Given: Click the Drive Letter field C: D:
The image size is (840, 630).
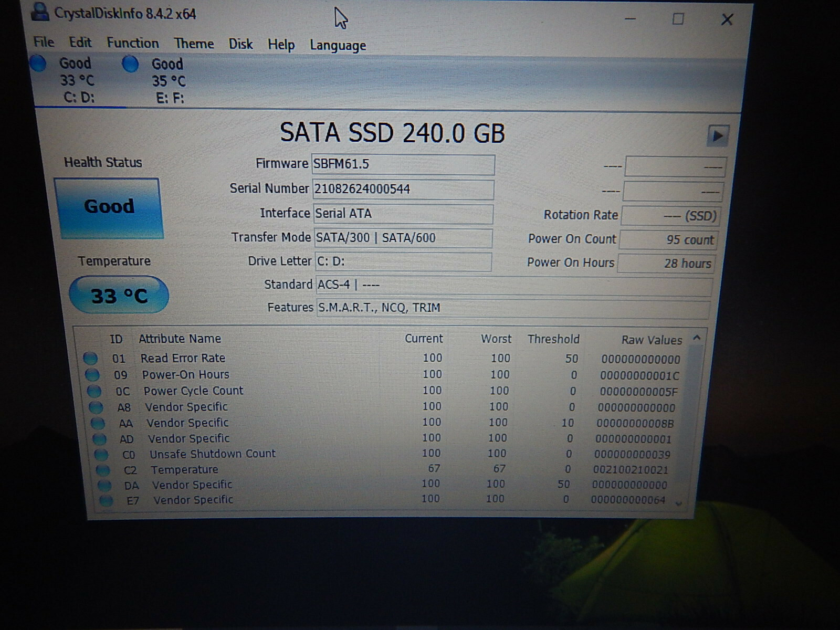Looking at the screenshot, I should 403,261.
